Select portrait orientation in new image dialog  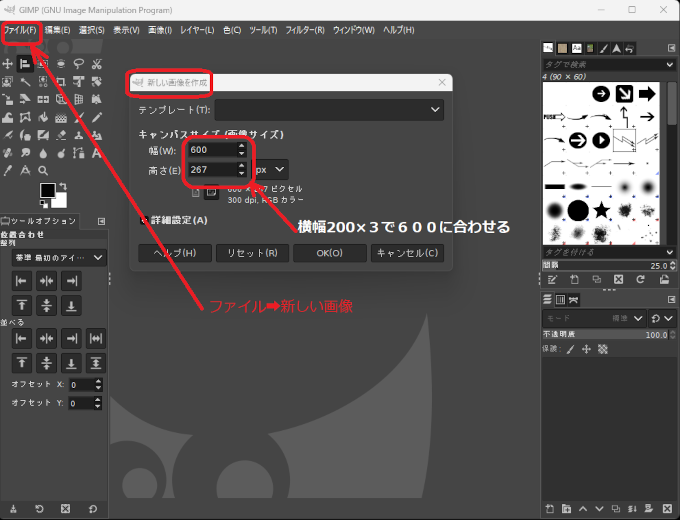click(196, 192)
